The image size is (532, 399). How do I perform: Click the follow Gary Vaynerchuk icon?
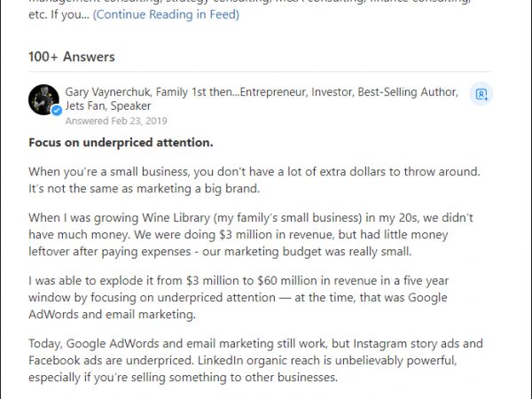[481, 93]
